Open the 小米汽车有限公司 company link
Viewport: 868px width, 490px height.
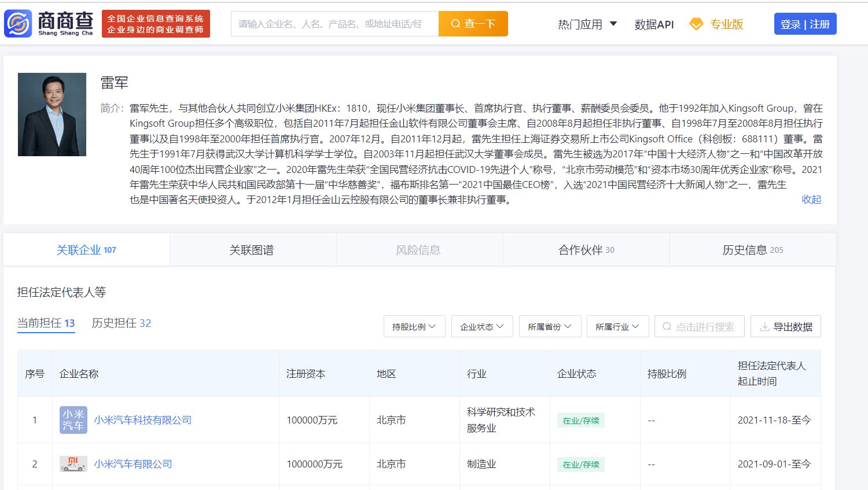point(133,464)
